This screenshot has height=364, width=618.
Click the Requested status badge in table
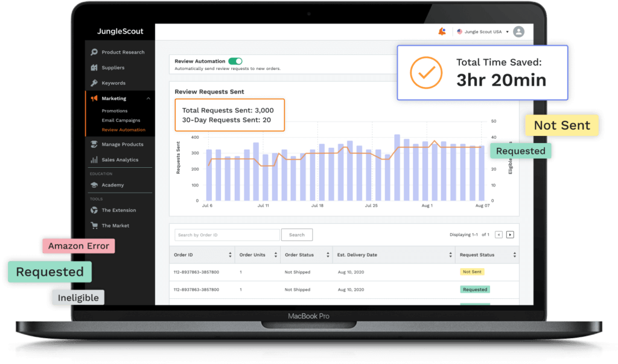pos(475,290)
